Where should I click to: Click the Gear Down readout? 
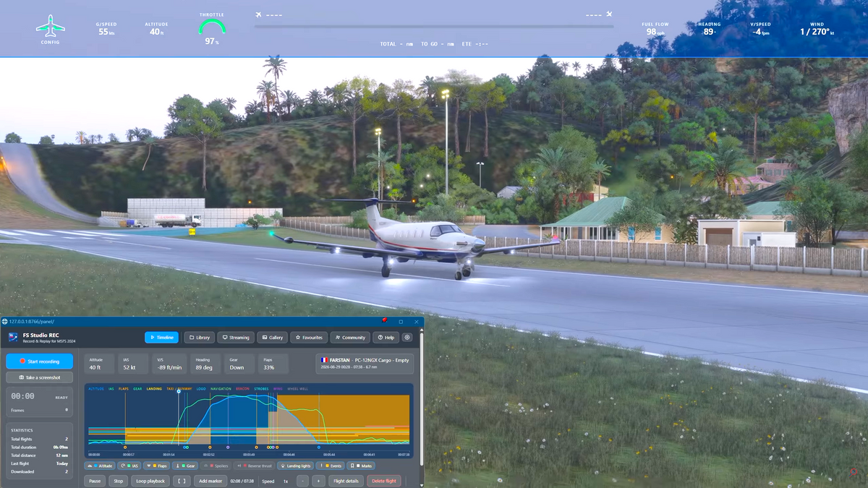[239, 364]
